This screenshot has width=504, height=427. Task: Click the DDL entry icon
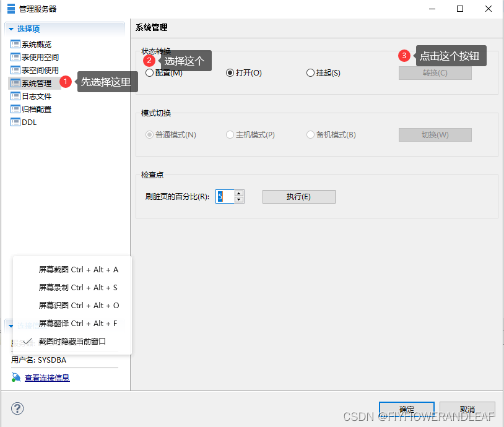15,122
